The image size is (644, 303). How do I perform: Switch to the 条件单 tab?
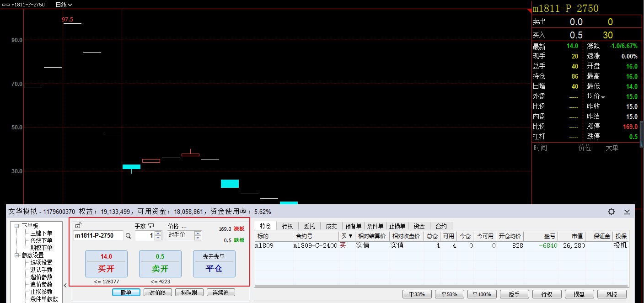(375, 226)
